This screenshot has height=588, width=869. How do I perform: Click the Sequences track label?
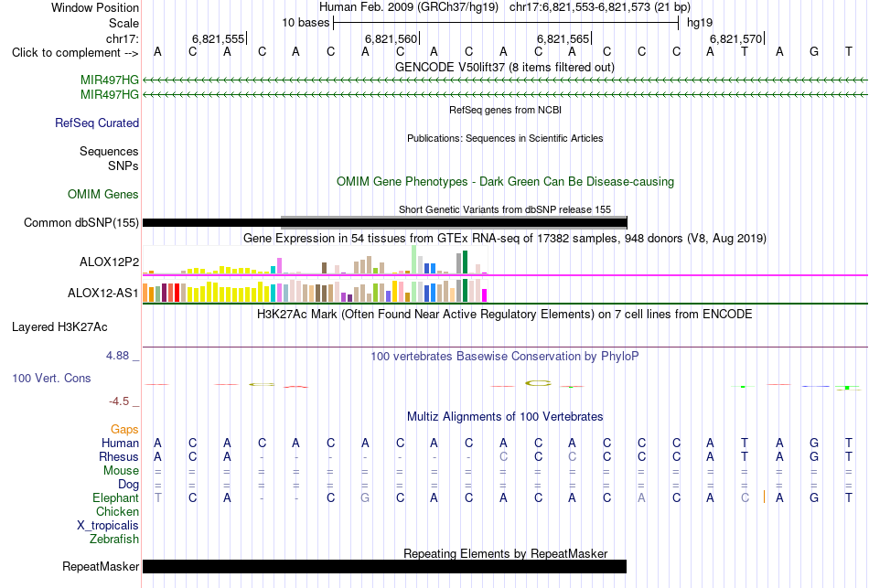(x=109, y=151)
